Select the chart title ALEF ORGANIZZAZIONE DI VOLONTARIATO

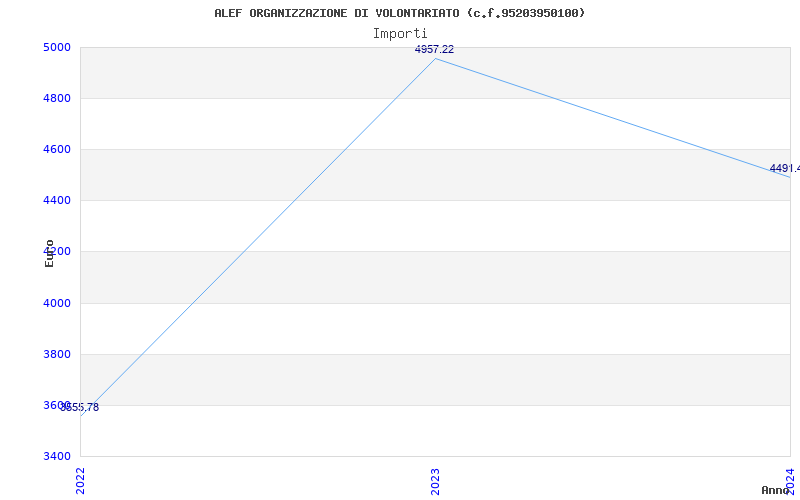coord(399,13)
